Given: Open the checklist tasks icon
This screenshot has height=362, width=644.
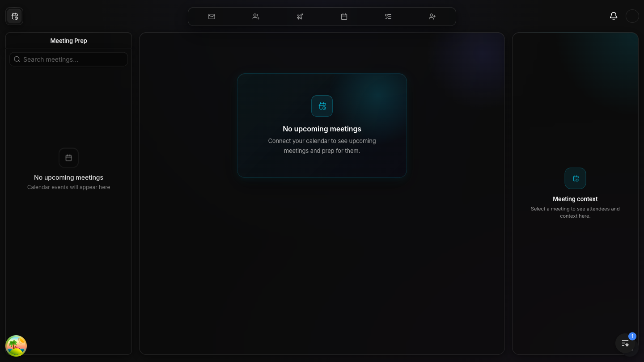Looking at the screenshot, I should pos(388,17).
